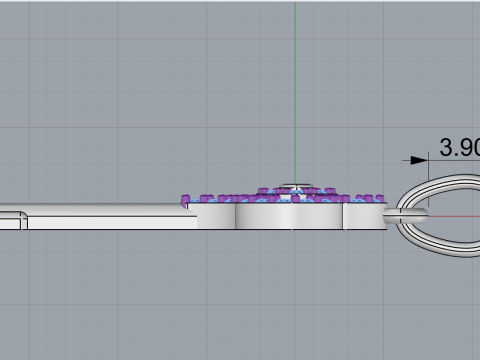Select the 3.90 dimension text
The image size is (480, 360).
[460, 147]
